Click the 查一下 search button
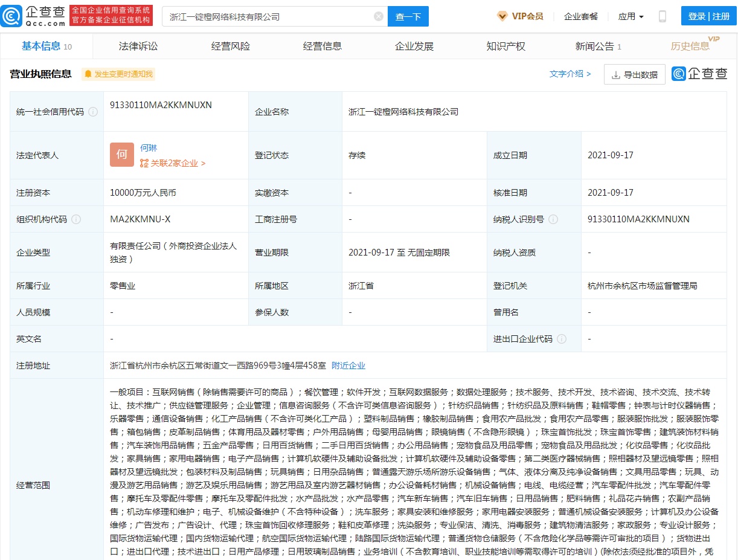The image size is (738, 560). (408, 16)
